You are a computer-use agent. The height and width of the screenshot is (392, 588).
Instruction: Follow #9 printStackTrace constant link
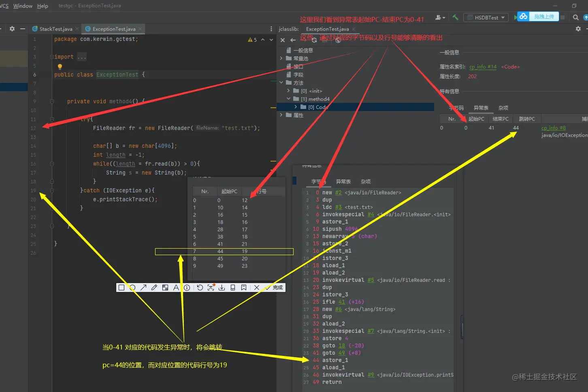click(x=371, y=375)
